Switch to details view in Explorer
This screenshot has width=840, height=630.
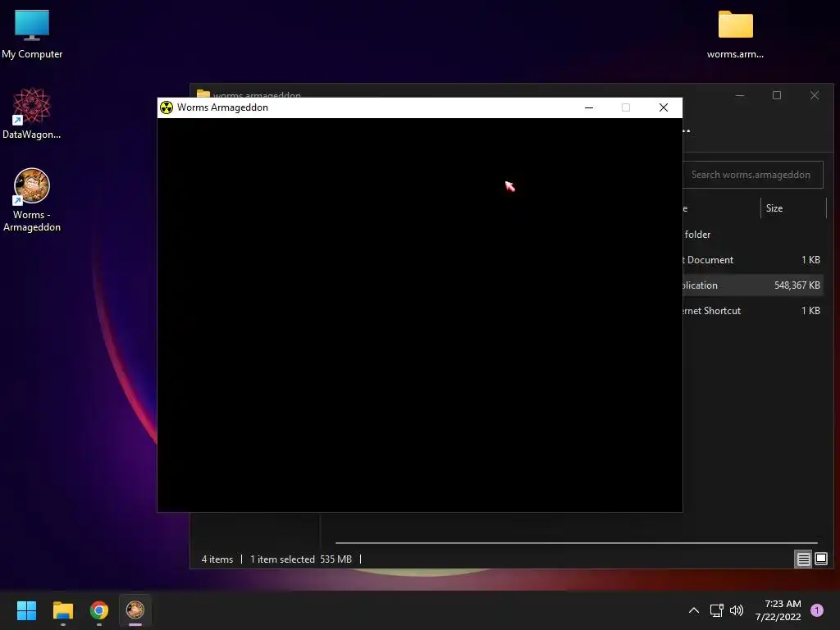[x=804, y=559]
